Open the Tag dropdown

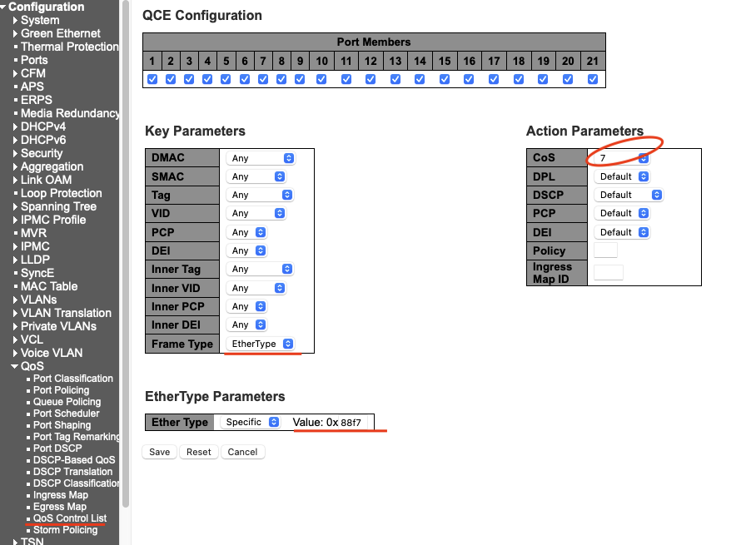(260, 195)
